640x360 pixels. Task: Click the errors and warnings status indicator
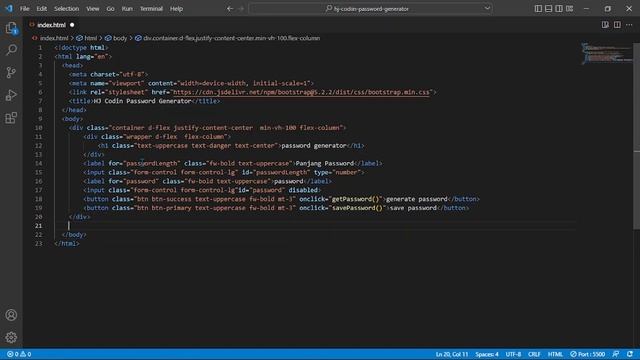tap(19, 354)
